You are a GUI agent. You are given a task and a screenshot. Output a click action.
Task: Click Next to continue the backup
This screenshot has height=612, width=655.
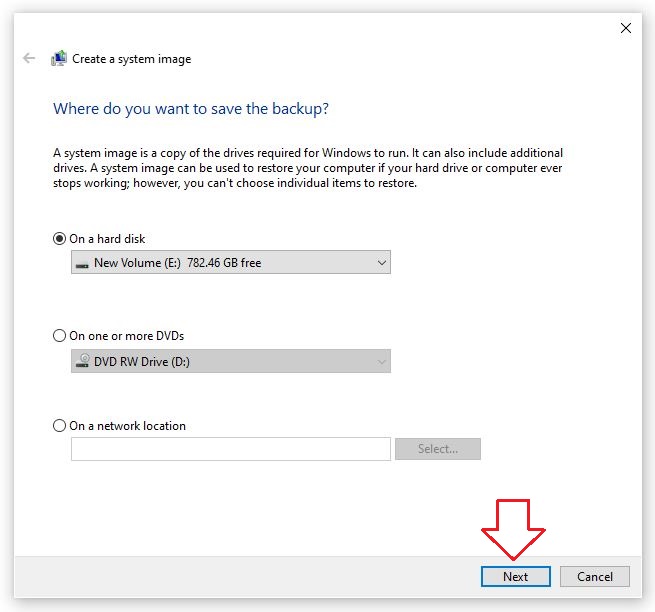pyautogui.click(x=515, y=576)
